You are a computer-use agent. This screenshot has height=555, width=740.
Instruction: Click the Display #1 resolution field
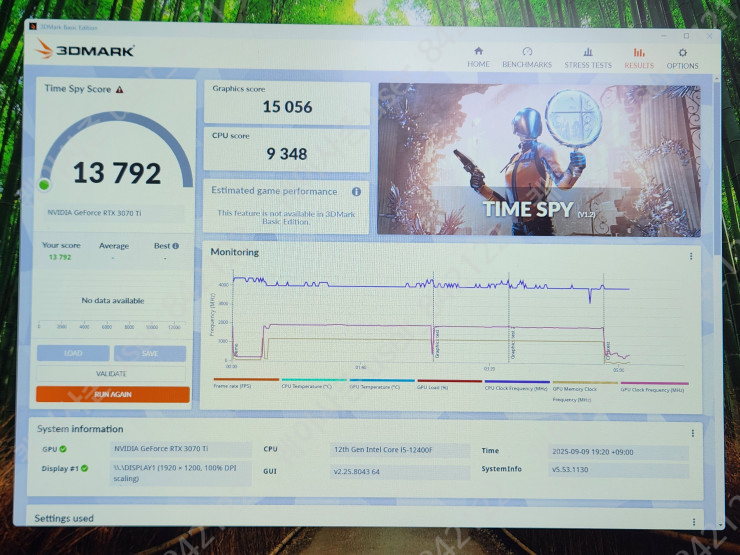(x=181, y=473)
